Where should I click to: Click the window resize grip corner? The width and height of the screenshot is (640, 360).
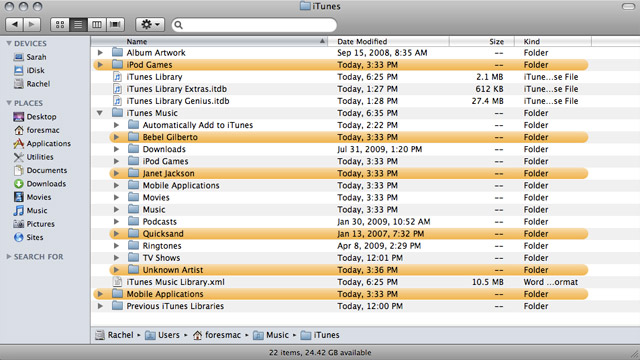click(635, 355)
